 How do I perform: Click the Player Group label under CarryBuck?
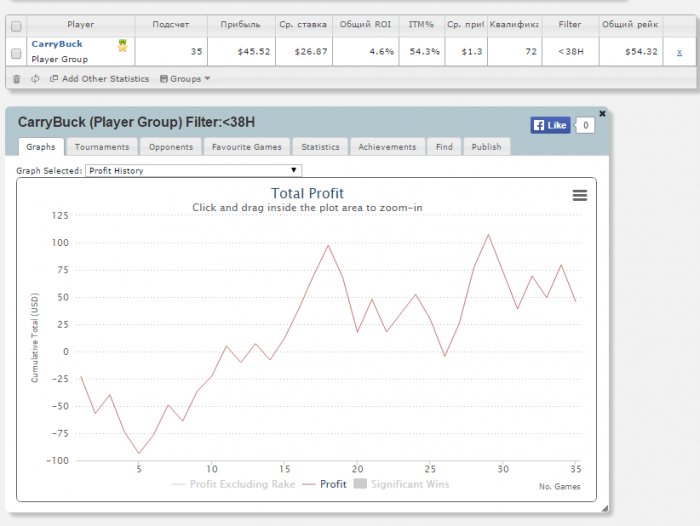point(59,59)
